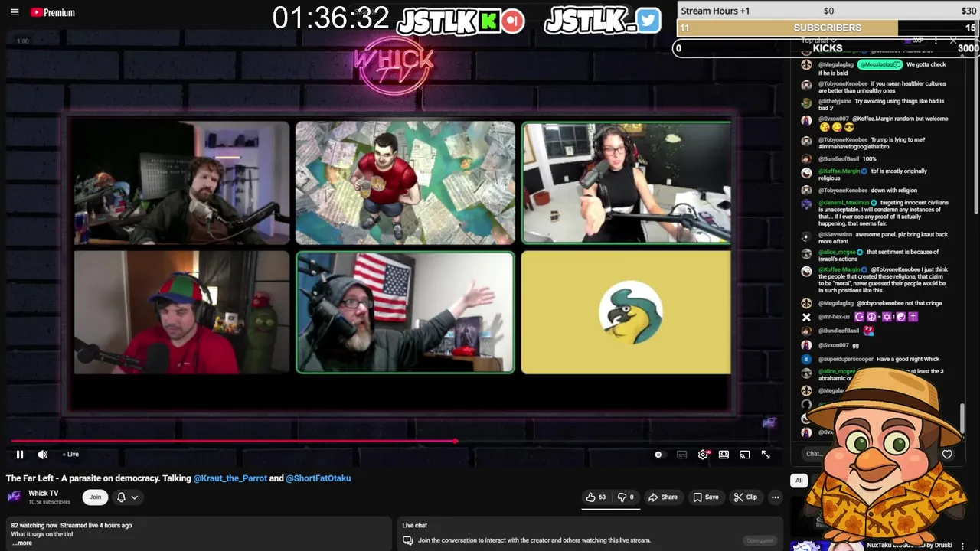The height and width of the screenshot is (551, 980).
Task: Click 'Stream Hours +1' goal text
Action: tap(715, 11)
